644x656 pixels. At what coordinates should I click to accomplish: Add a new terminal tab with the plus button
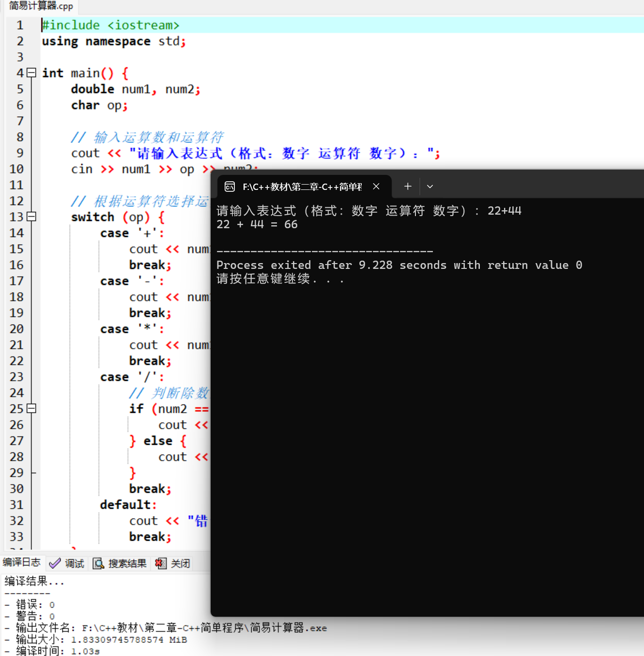coord(408,187)
